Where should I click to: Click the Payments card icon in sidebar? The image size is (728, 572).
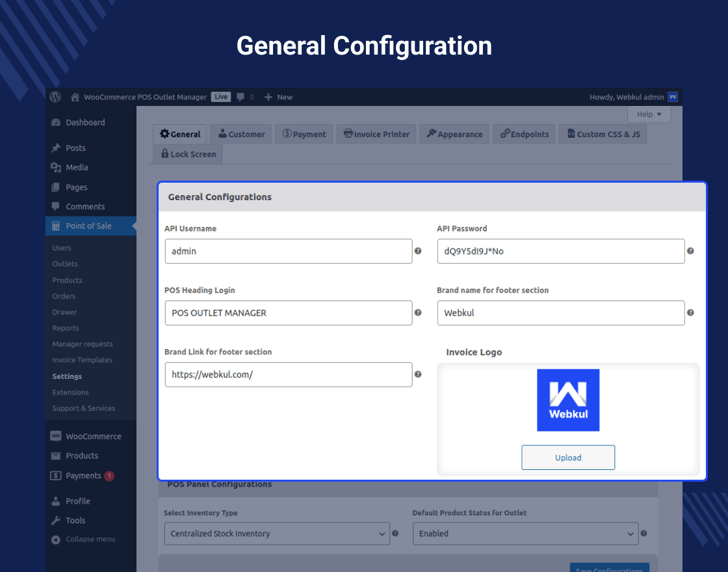click(55, 475)
